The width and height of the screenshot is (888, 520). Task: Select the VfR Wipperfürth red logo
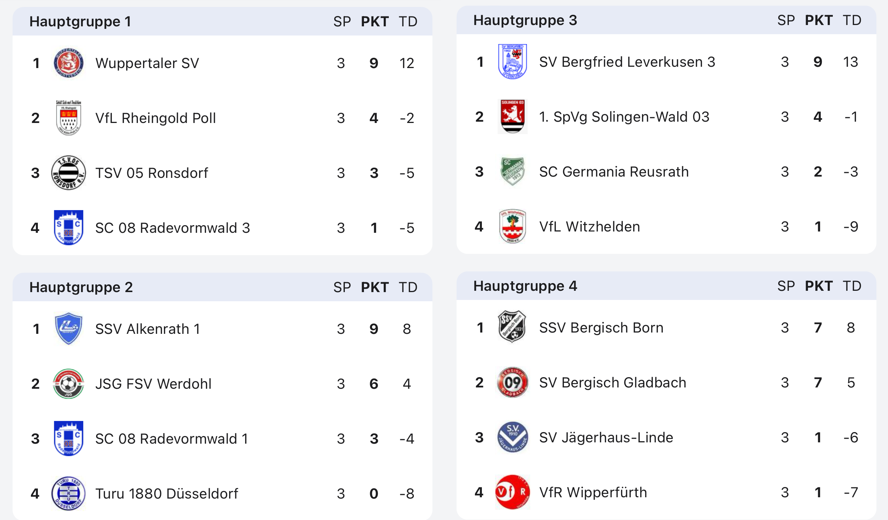pos(512,493)
